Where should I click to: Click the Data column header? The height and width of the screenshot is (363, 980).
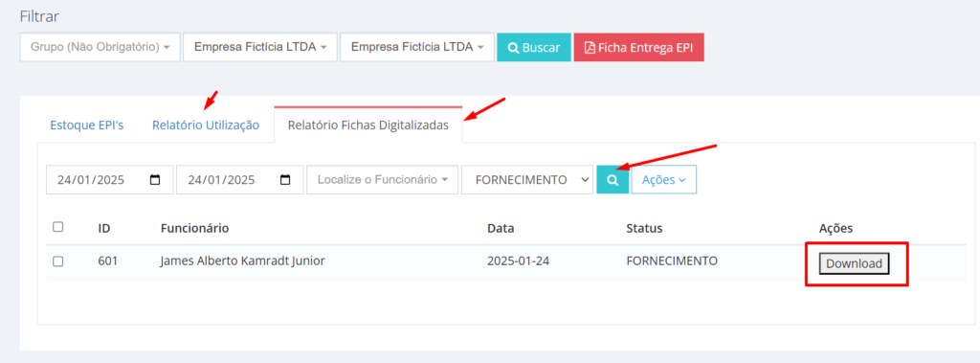pos(501,229)
